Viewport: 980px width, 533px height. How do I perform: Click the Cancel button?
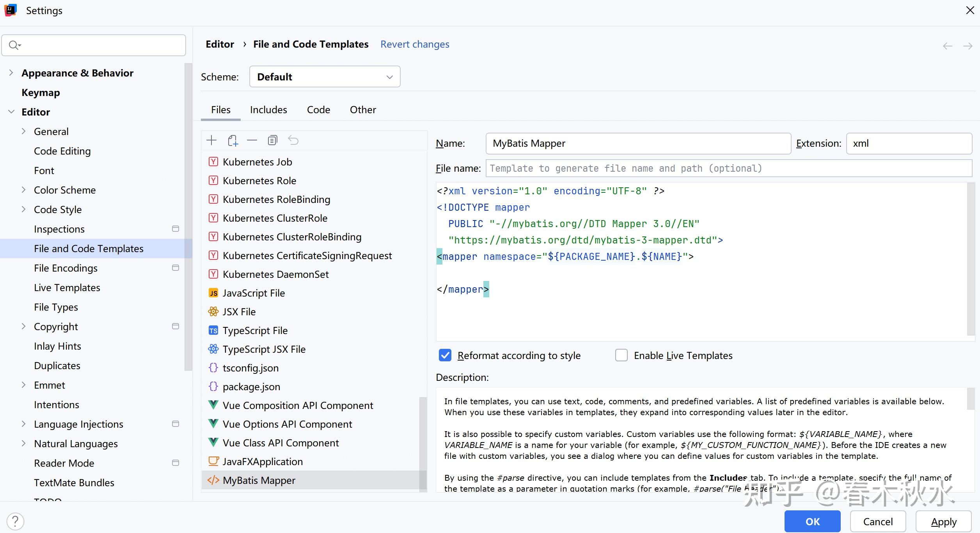click(878, 521)
